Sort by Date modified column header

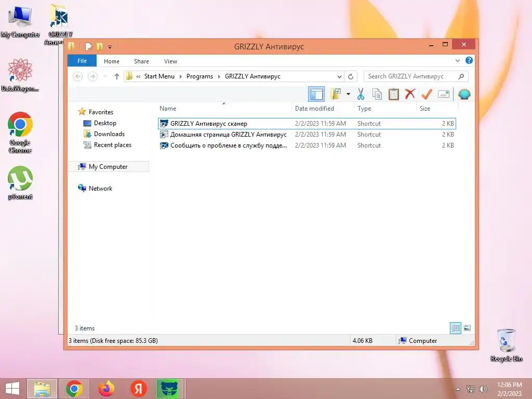pos(323,108)
